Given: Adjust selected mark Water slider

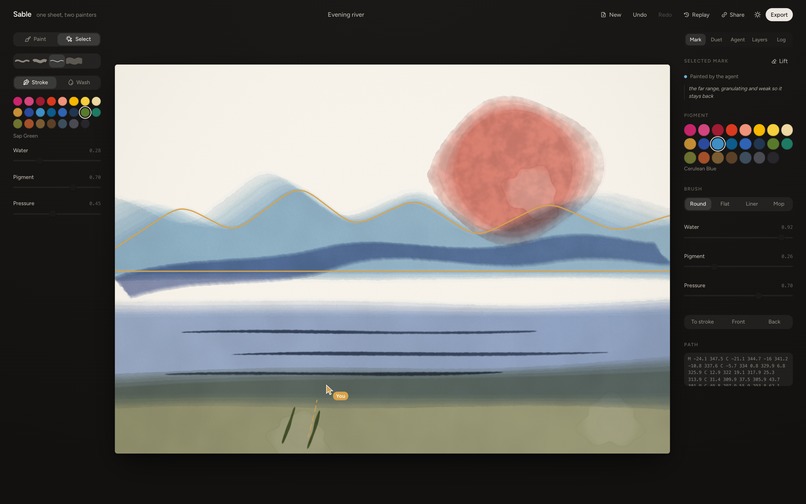Looking at the screenshot, I should (738, 238).
